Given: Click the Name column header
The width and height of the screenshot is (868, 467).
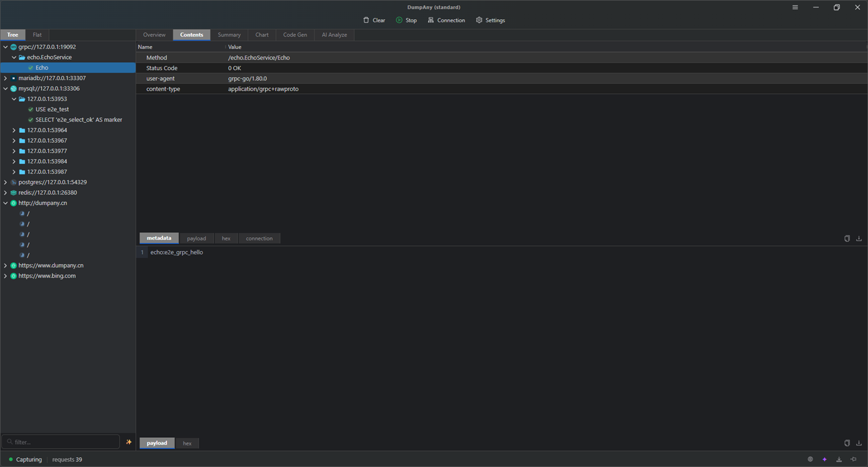Looking at the screenshot, I should 145,47.
